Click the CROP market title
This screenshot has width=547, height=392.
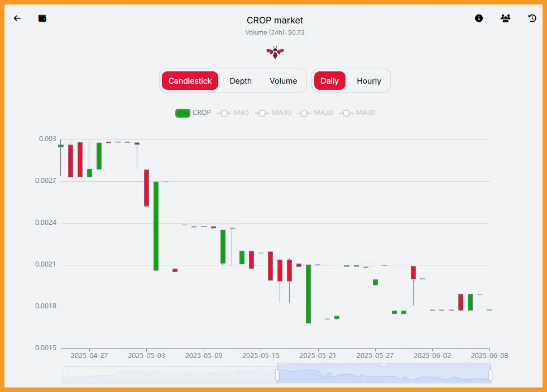[x=275, y=20]
